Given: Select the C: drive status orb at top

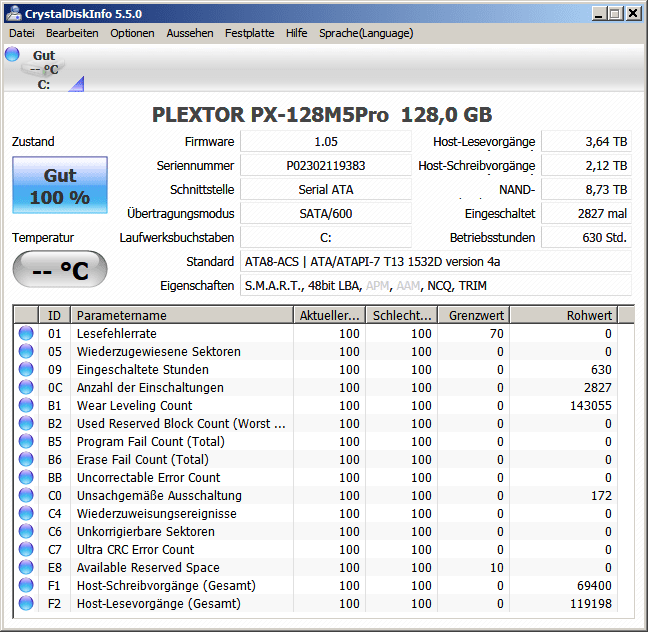Looking at the screenshot, I should (x=12, y=54).
